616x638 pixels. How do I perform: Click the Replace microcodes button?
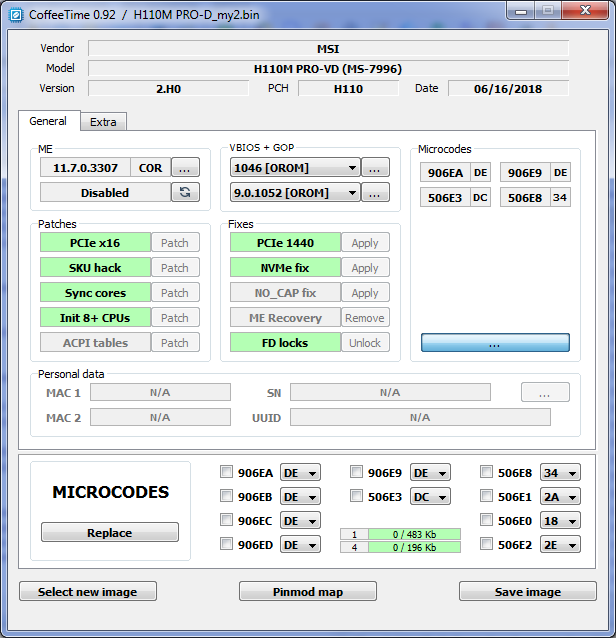pos(110,532)
